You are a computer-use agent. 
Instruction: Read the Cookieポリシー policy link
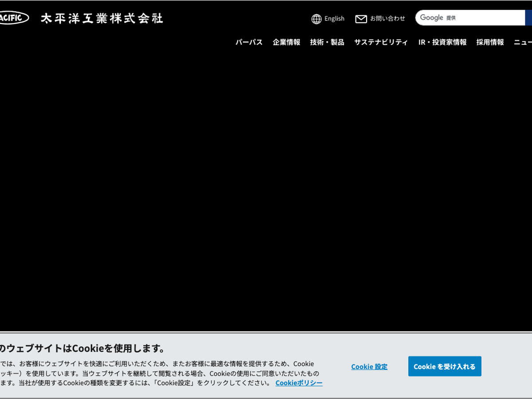click(299, 383)
